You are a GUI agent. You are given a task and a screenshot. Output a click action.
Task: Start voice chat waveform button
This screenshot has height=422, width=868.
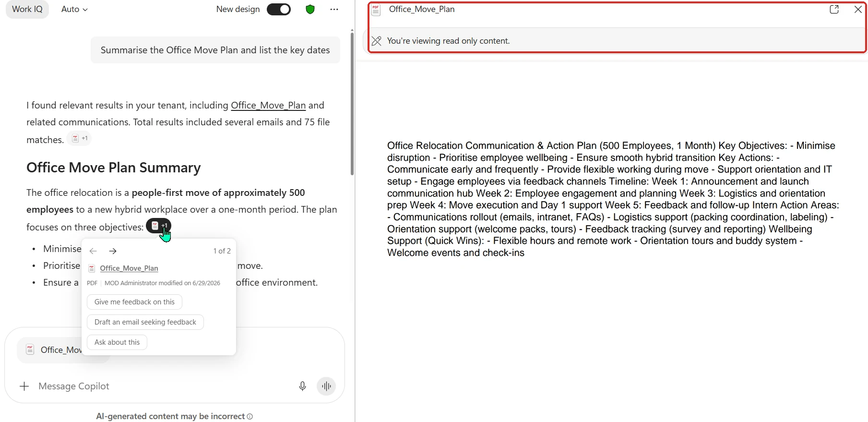point(326,386)
